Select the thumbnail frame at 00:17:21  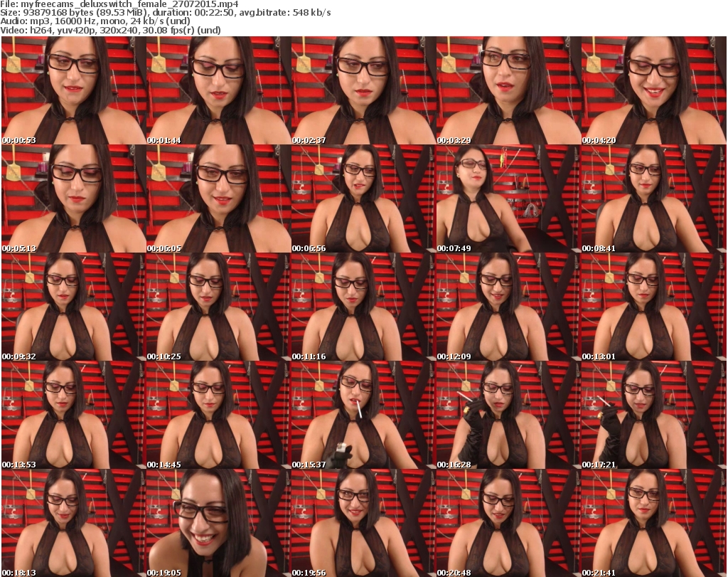click(x=653, y=415)
